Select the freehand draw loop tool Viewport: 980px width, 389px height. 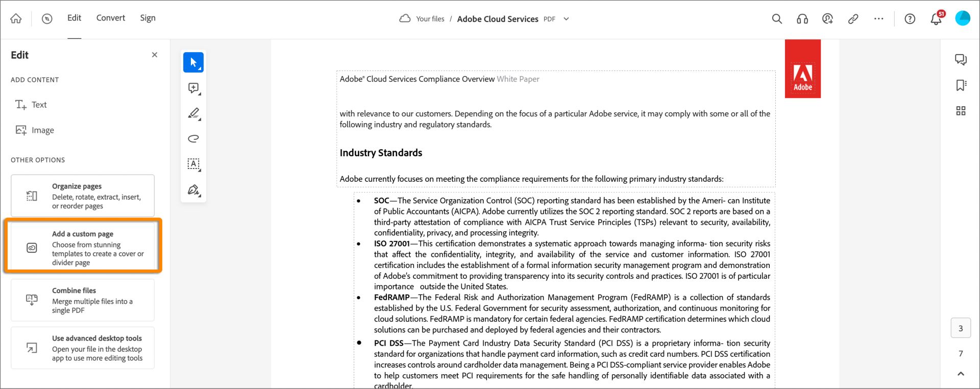pos(193,138)
